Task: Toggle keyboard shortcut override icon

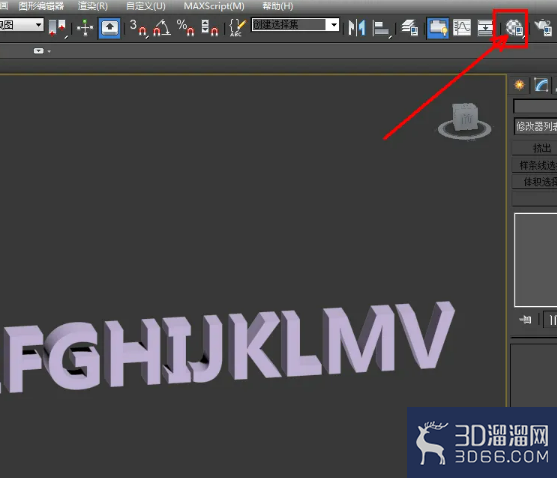Action: point(109,28)
